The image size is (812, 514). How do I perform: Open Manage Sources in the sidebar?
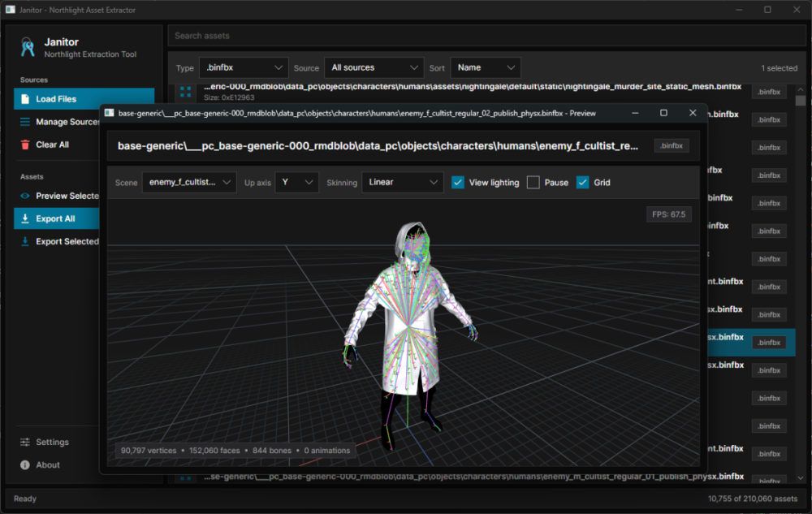(x=57, y=122)
